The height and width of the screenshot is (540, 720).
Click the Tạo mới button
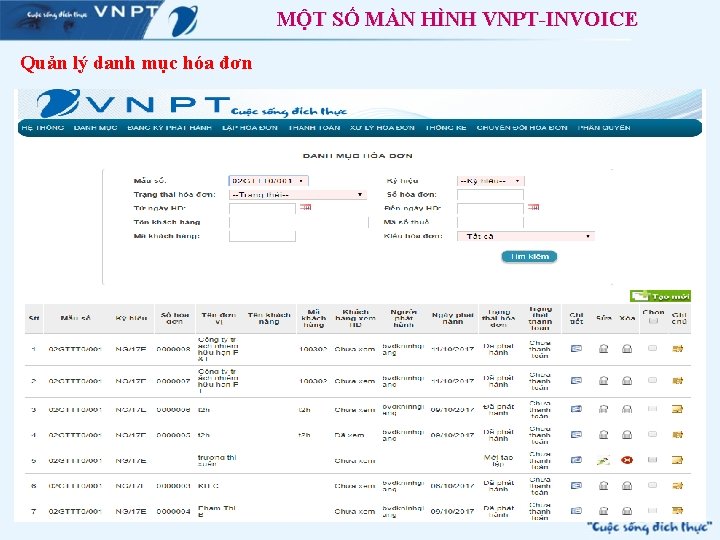(x=660, y=296)
